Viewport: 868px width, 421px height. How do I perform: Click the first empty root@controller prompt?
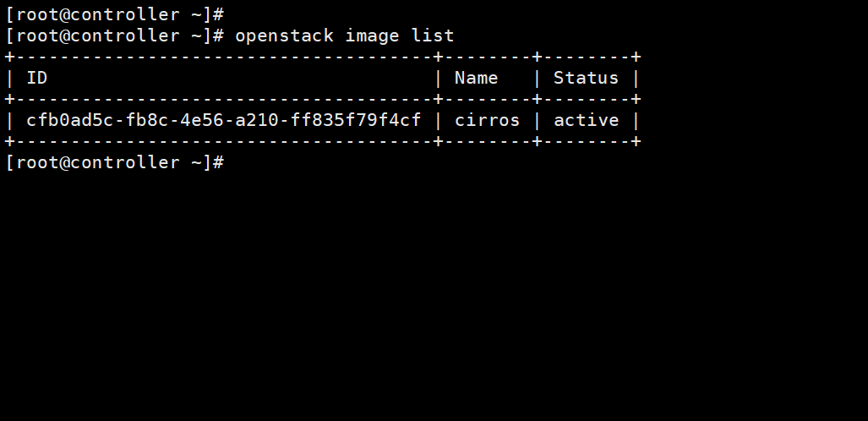pos(115,15)
